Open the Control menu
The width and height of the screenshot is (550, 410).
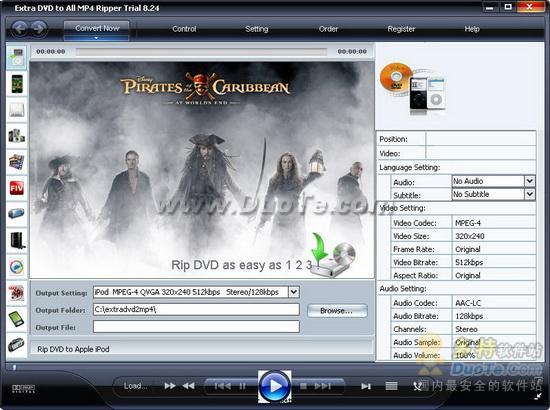coord(184,29)
